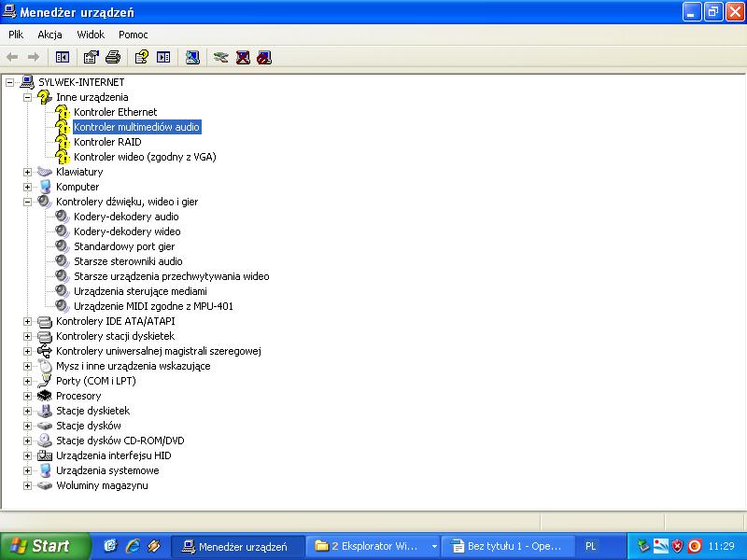Expand the Kontrolery stacji dyskietek branch
Image resolution: width=747 pixels, height=560 pixels.
[x=28, y=337]
